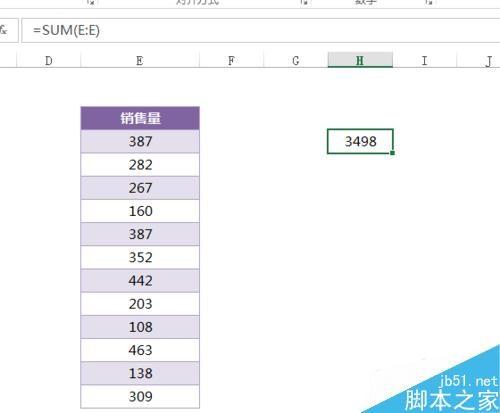The width and height of the screenshot is (500, 413).
Task: Select column D header
Action: pyautogui.click(x=49, y=61)
